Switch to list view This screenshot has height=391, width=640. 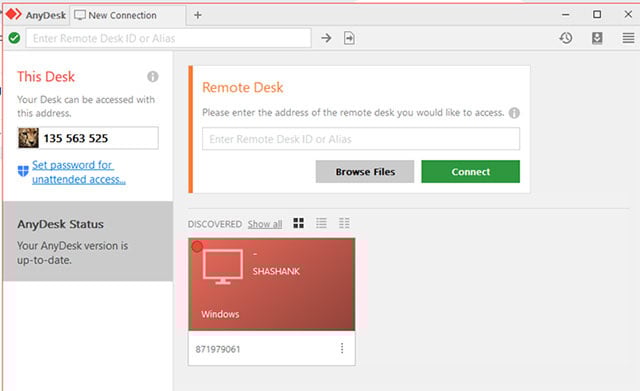pos(322,223)
